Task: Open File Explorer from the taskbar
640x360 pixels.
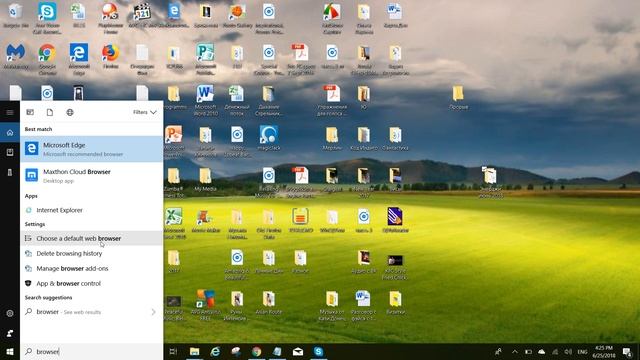Action: [x=194, y=351]
